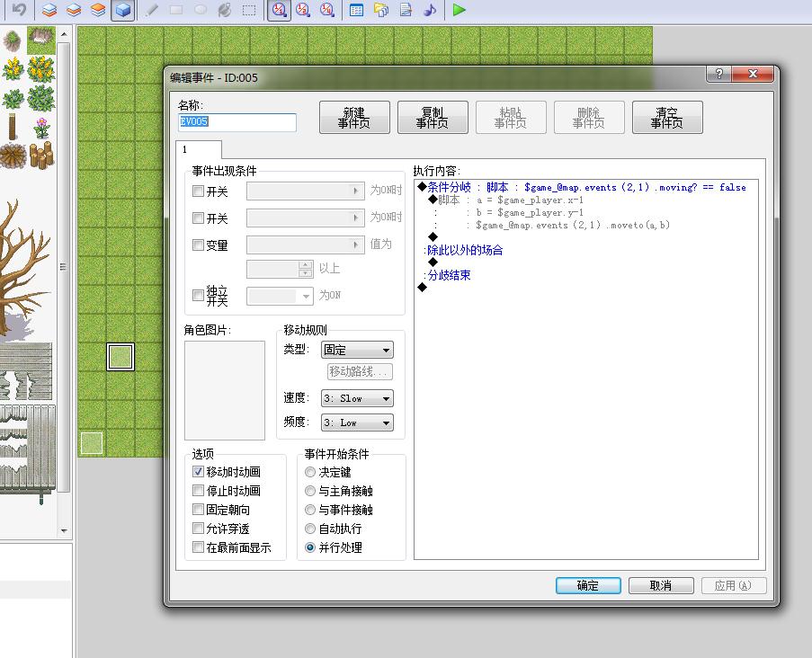Viewport: 812px width, 658px height.
Task: Select 并行处理 parallel process trigger
Action: 309,547
